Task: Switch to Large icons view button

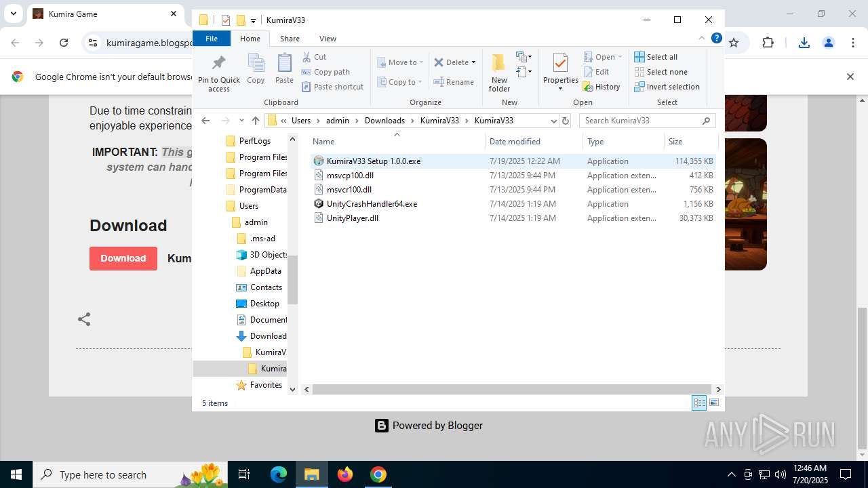Action: click(x=713, y=403)
